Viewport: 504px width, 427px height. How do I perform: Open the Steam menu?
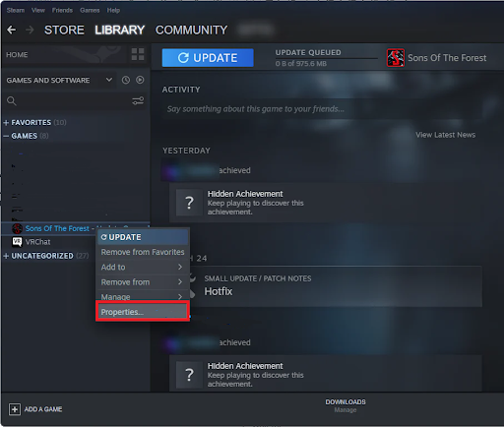(16, 10)
